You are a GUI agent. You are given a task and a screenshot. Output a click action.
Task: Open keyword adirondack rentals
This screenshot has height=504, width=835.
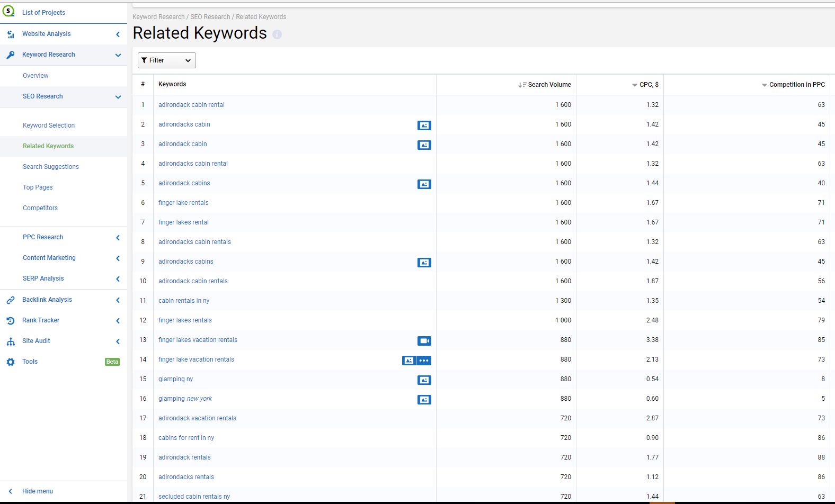point(184,457)
